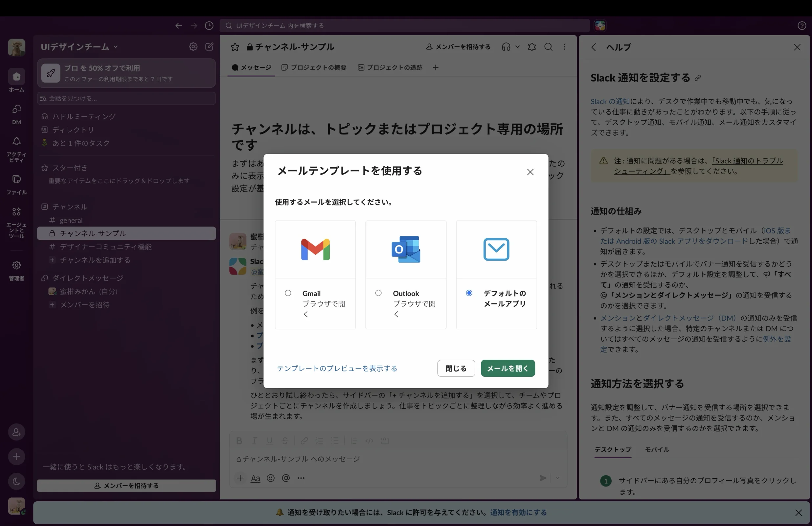Click the メンバーを招待する bottom sidebar button
Image resolution: width=812 pixels, height=526 pixels.
coord(126,485)
